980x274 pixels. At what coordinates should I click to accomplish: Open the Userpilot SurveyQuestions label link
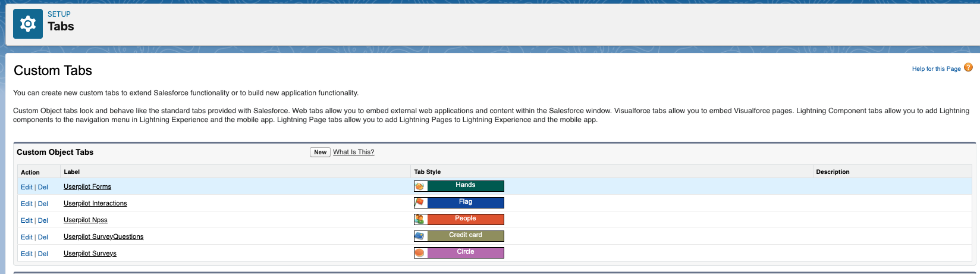pos(103,237)
